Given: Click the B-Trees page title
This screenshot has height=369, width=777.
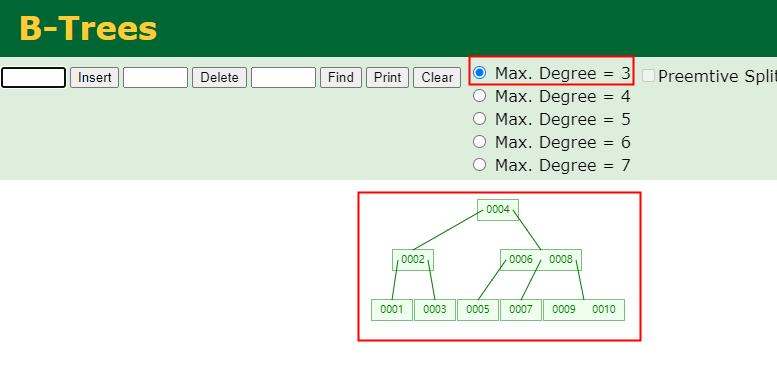Looking at the screenshot, I should click(88, 28).
